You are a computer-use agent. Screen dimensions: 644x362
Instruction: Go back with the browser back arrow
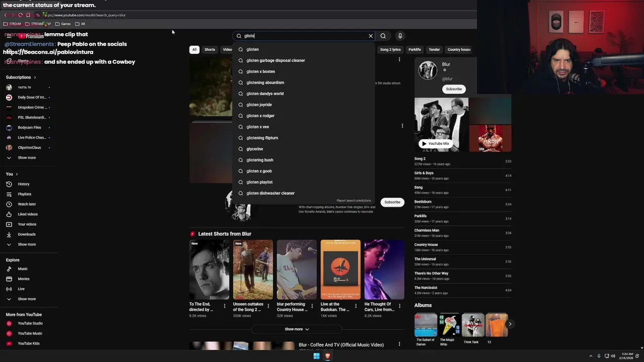pos(6,15)
